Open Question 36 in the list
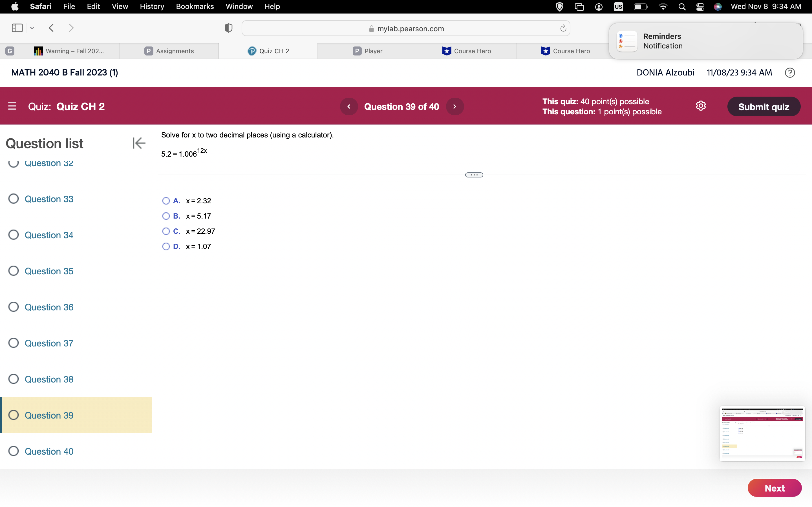The width and height of the screenshot is (812, 507). [49, 307]
